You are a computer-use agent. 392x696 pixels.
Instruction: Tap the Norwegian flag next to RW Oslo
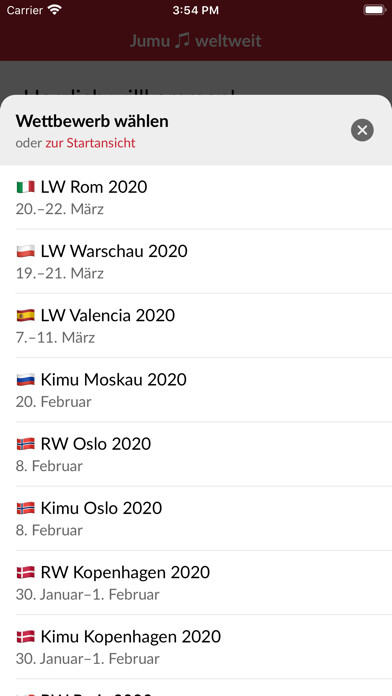pyautogui.click(x=26, y=444)
